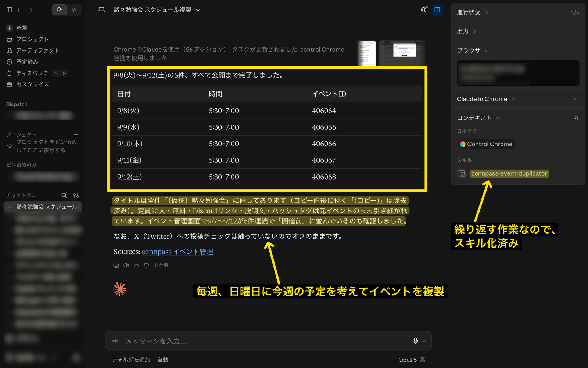Image resolution: width=588 pixels, height=368 pixels.
Task: Go back with the left arrow
Action: click(20, 10)
